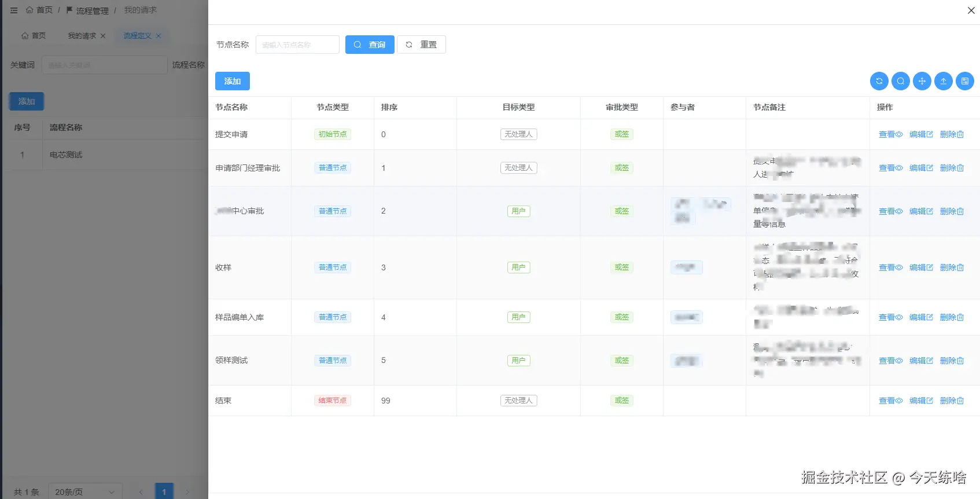Open the 20条/页 page size dropdown
This screenshot has height=499, width=980.
pyautogui.click(x=85, y=491)
